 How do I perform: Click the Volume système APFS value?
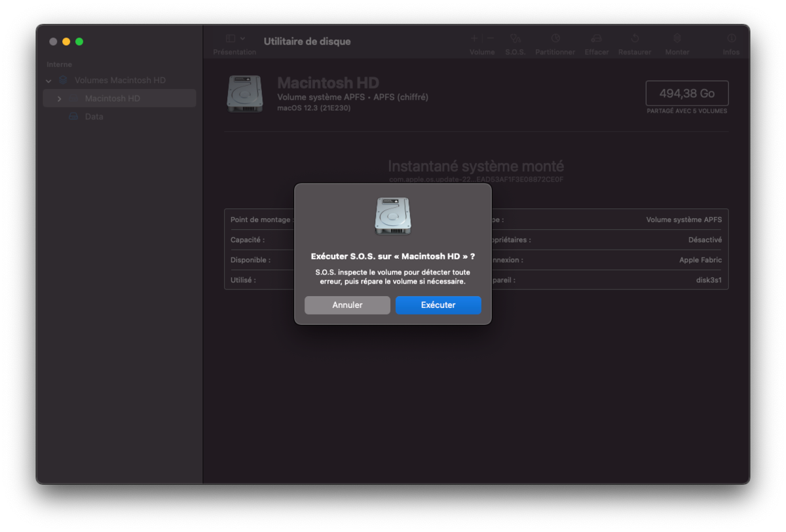(x=684, y=219)
